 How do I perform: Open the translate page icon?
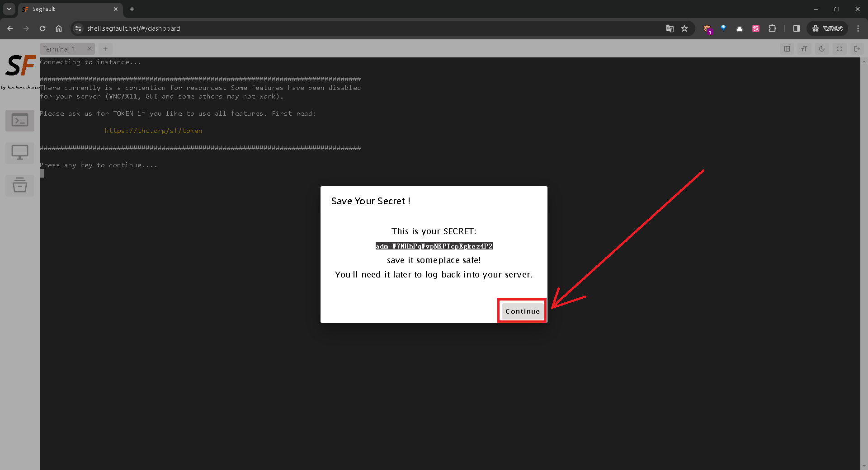[670, 28]
